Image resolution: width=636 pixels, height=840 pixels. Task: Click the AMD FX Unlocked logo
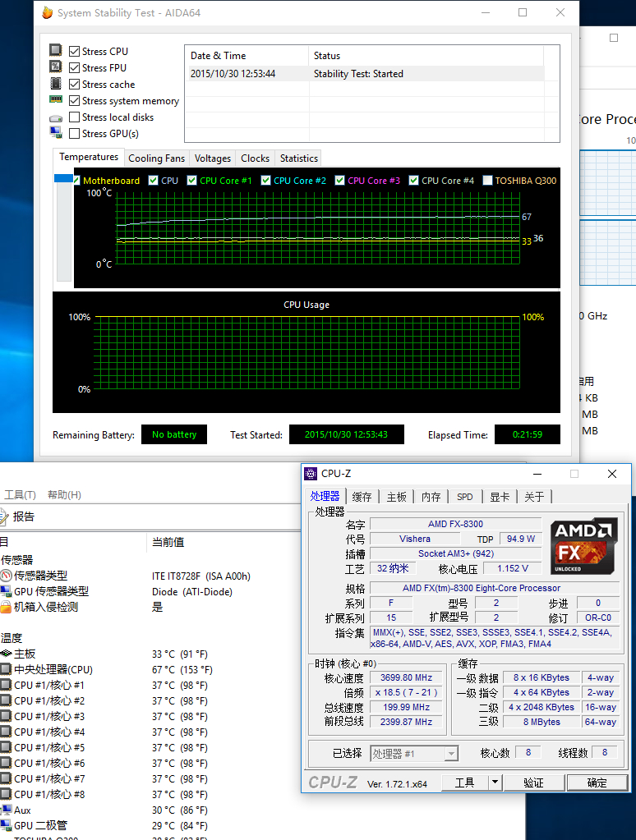pos(584,546)
